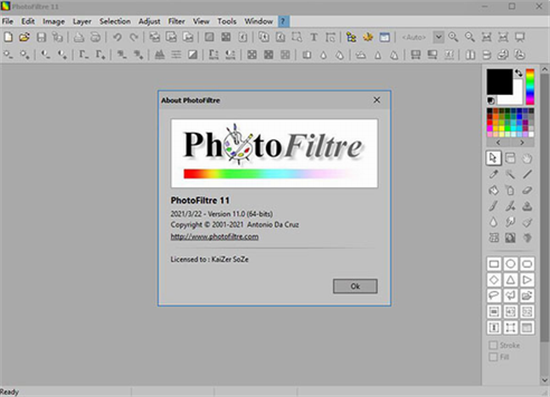Show previous palette colors arrow
The height and width of the screenshot is (397, 550).
(498, 143)
